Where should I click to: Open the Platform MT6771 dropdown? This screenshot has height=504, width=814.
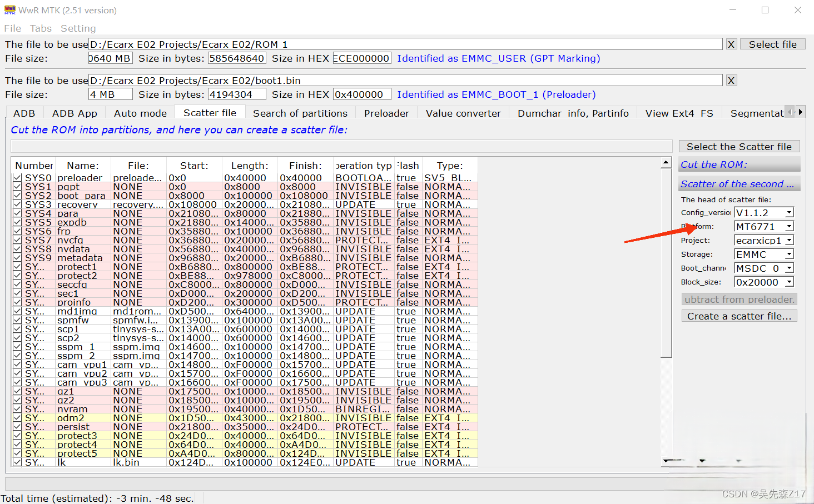click(789, 227)
